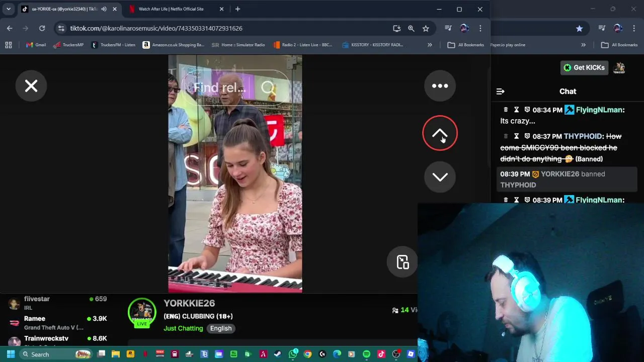Open fiivestar channel in the sidebar

[x=57, y=303]
